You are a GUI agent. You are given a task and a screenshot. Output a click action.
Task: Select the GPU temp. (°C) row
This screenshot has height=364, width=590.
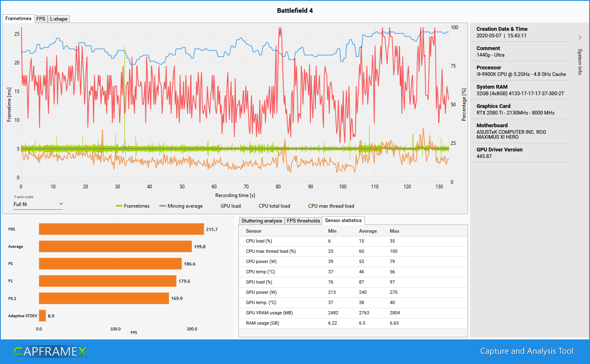pyautogui.click(x=353, y=302)
